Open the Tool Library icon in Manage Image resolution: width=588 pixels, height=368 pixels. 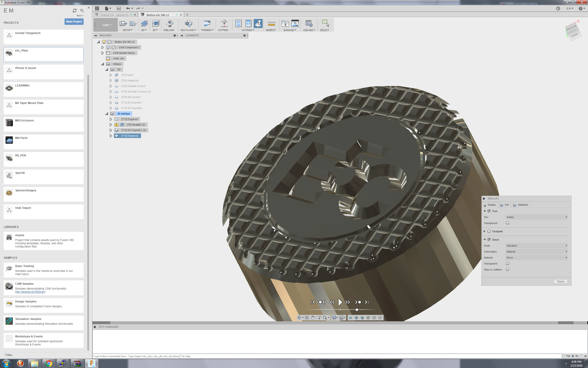pos(285,24)
